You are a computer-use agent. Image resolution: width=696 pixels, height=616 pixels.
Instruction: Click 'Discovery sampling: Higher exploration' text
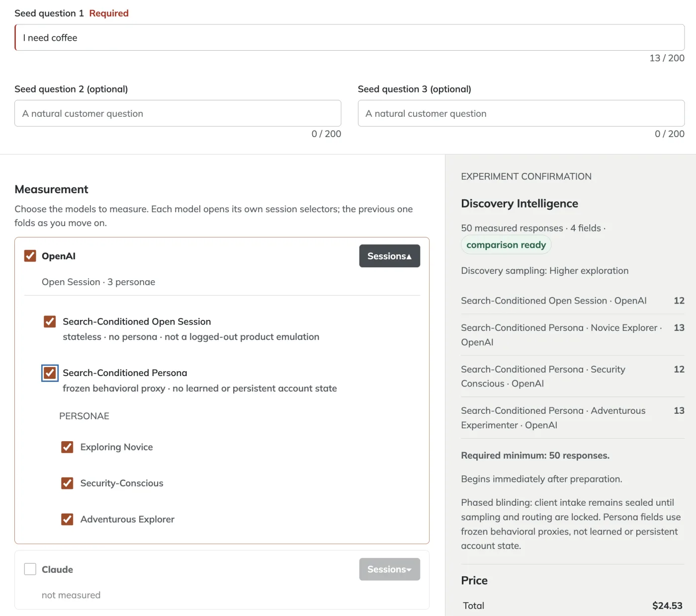click(545, 271)
